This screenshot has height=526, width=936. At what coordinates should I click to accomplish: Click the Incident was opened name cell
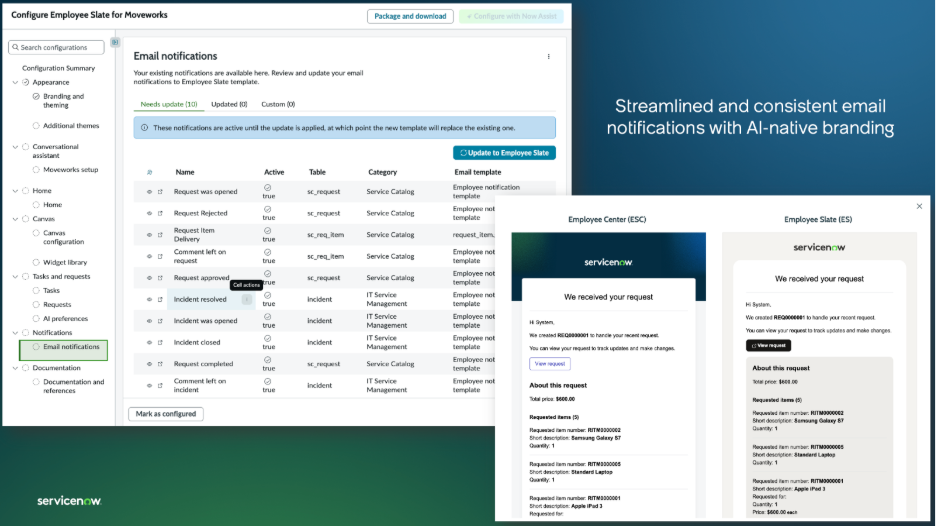[205, 321]
